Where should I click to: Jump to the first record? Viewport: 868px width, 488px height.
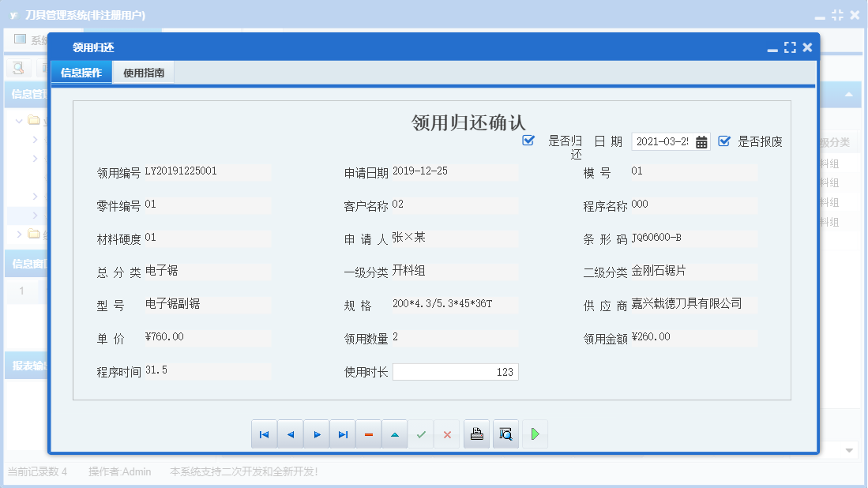click(x=264, y=434)
